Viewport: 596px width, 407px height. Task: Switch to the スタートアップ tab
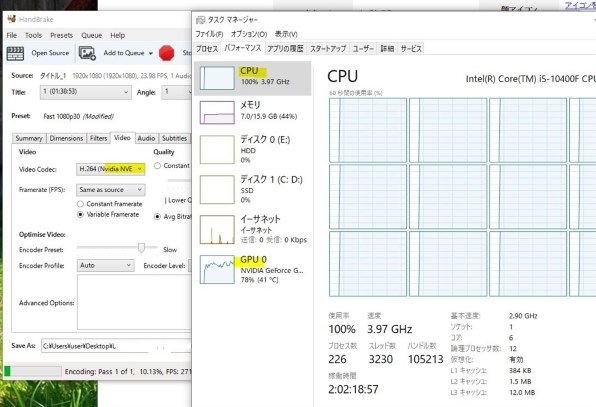(328, 49)
